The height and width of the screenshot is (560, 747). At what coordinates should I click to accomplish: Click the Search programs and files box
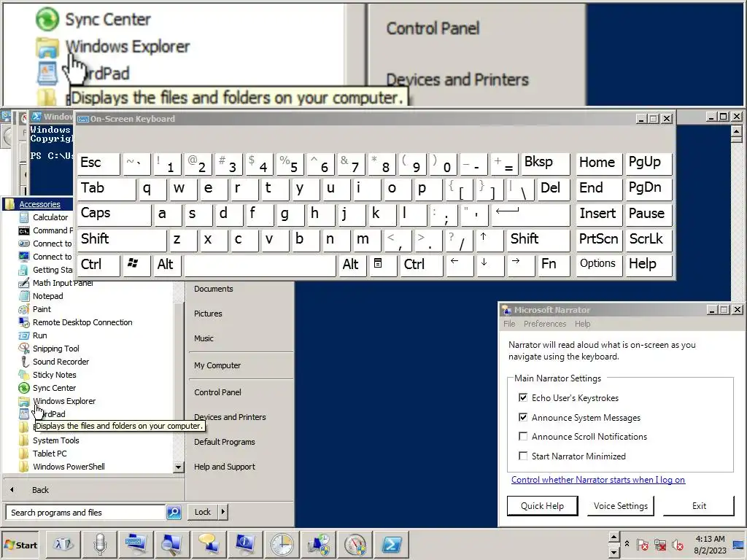pos(86,513)
